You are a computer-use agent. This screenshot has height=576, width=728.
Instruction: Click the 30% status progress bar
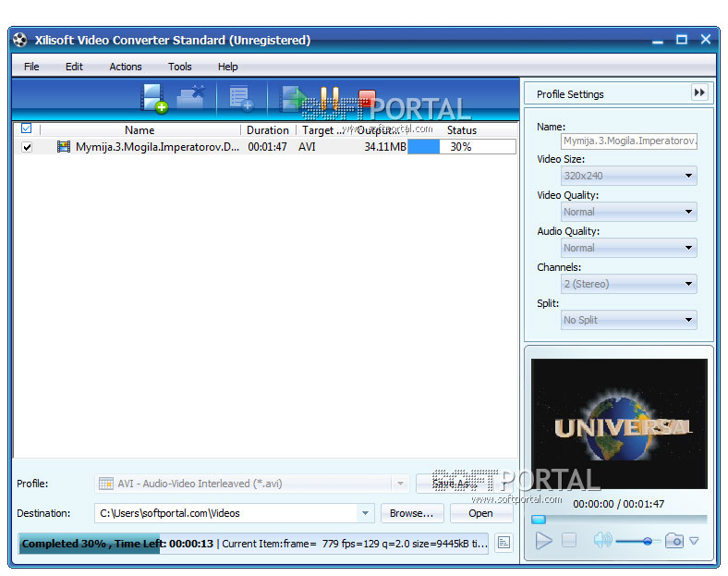pos(462,147)
